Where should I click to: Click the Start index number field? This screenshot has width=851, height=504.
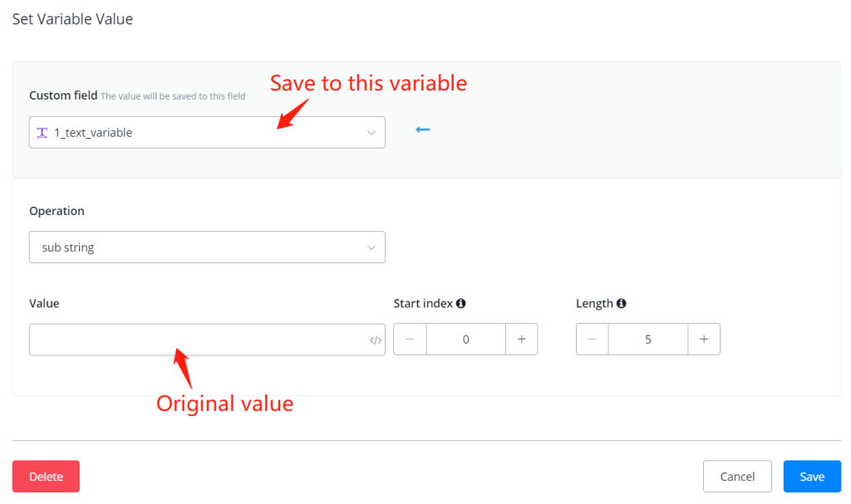[x=465, y=340]
